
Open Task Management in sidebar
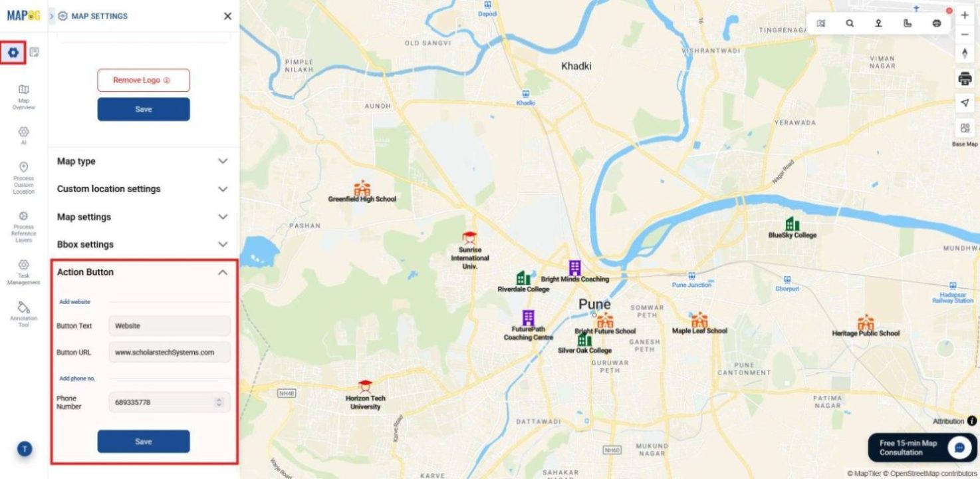[x=23, y=273]
